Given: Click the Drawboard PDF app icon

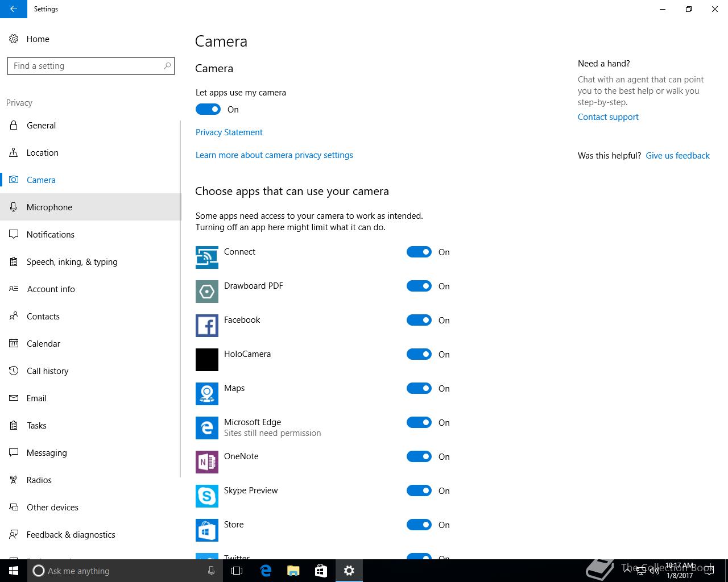Looking at the screenshot, I should (x=207, y=292).
